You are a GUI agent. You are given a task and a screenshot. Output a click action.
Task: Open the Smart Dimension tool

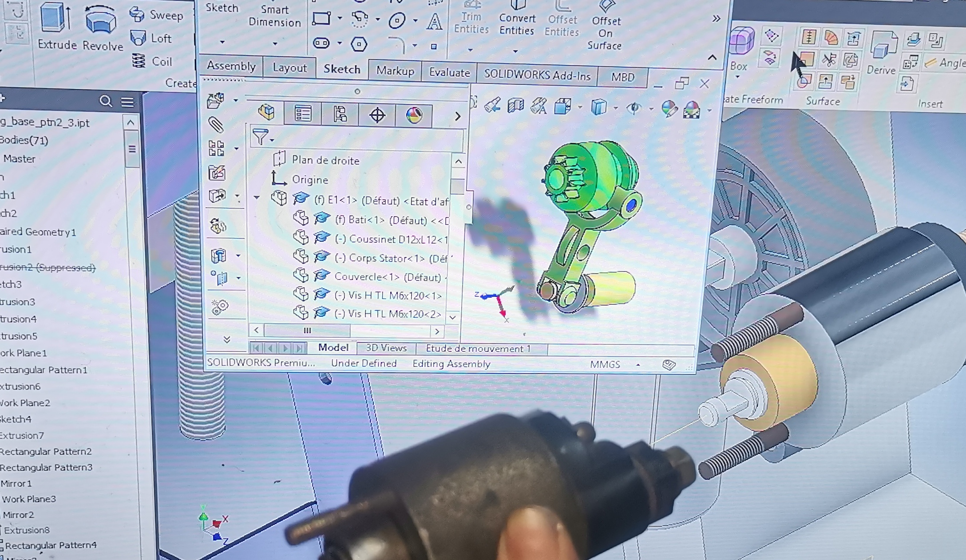click(x=274, y=16)
